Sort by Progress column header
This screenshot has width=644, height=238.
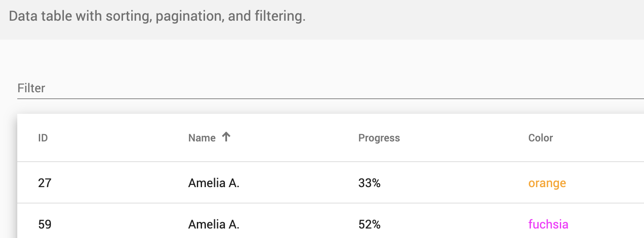[x=379, y=138]
